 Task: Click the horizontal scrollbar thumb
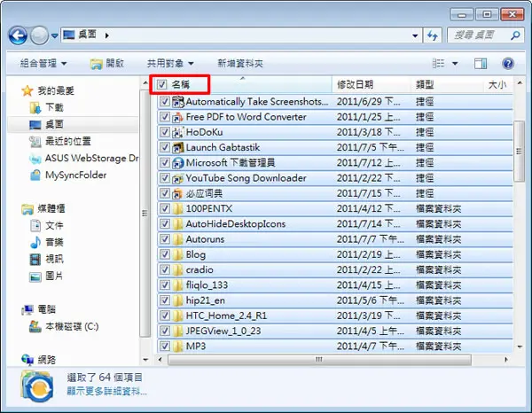pos(319,360)
